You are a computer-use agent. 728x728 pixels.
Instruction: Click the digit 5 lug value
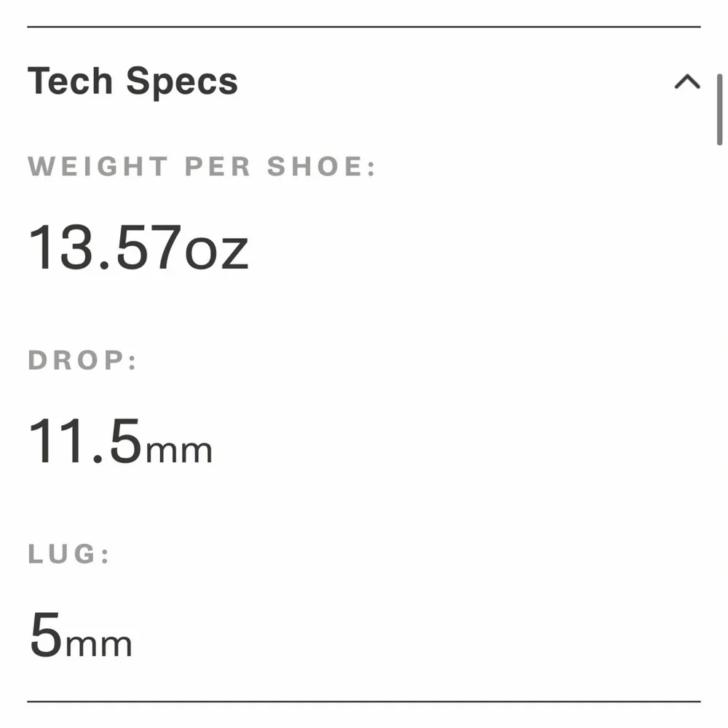46,635
